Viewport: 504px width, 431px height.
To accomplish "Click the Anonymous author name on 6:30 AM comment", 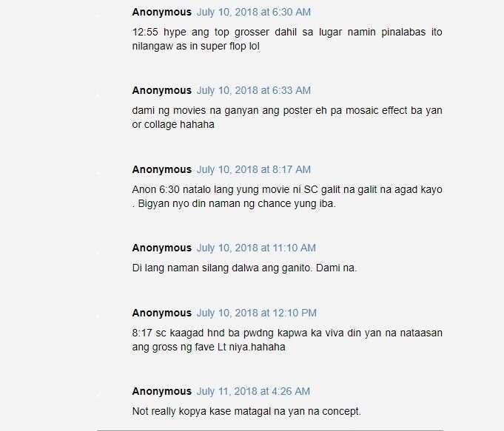I will (x=161, y=13).
